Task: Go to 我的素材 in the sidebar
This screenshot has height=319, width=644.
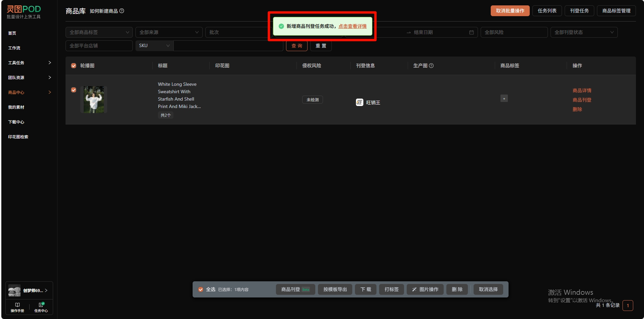Action: point(16,107)
